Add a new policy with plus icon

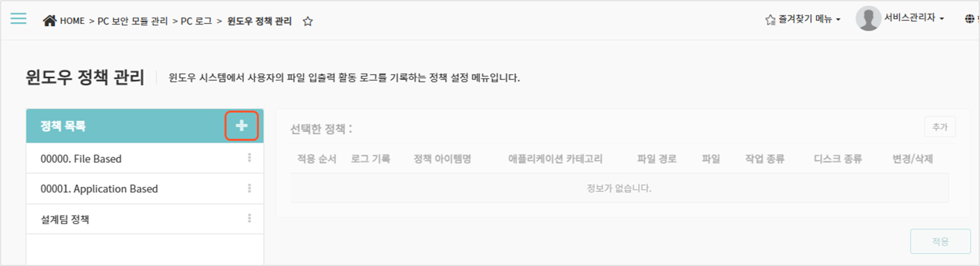click(242, 126)
